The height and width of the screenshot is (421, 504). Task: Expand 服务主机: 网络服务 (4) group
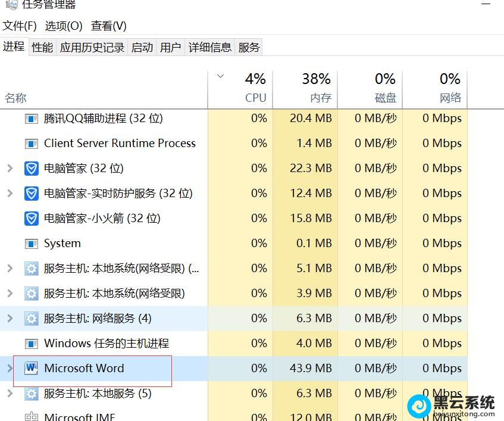[10, 319]
